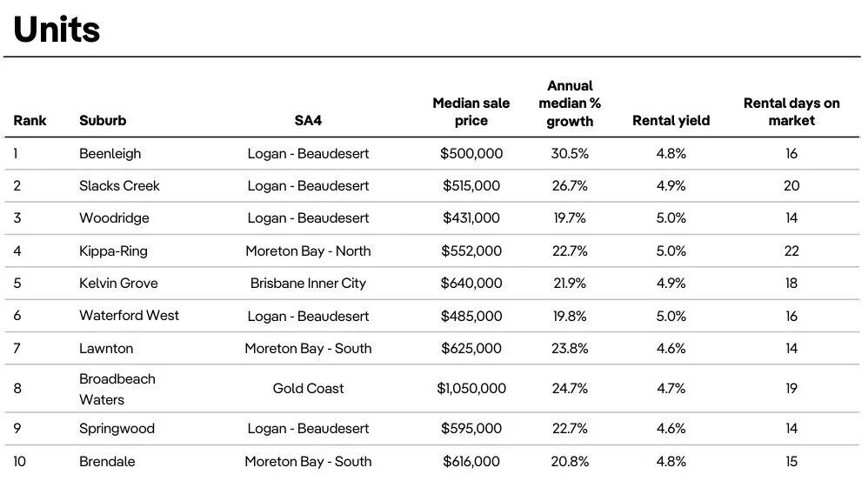
Task: Click the 30.5% annual growth cell
Action: (570, 154)
